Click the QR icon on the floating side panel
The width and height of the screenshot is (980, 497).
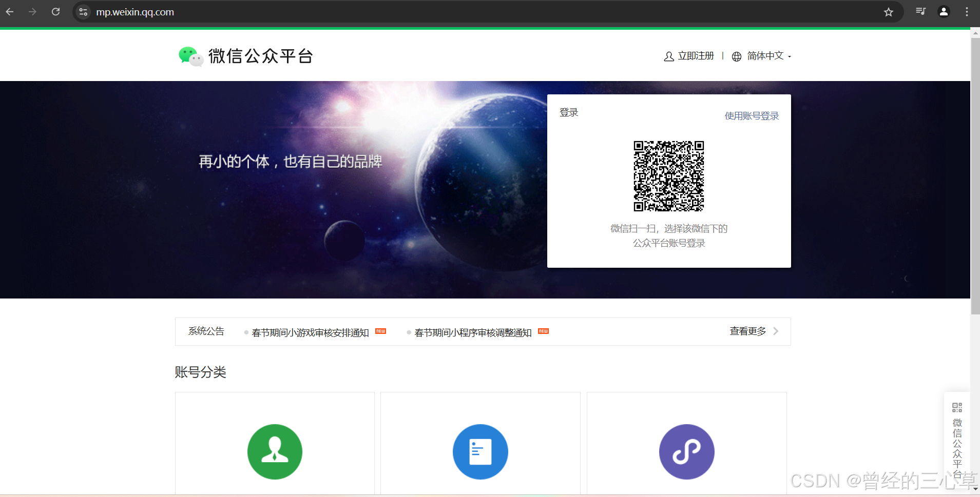click(957, 408)
